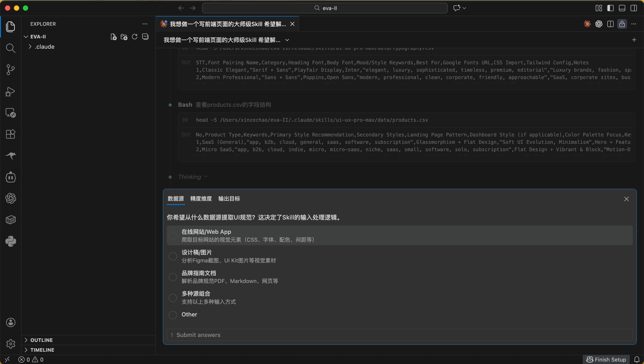Click the Bash 查看products.csv step header

(x=225, y=105)
